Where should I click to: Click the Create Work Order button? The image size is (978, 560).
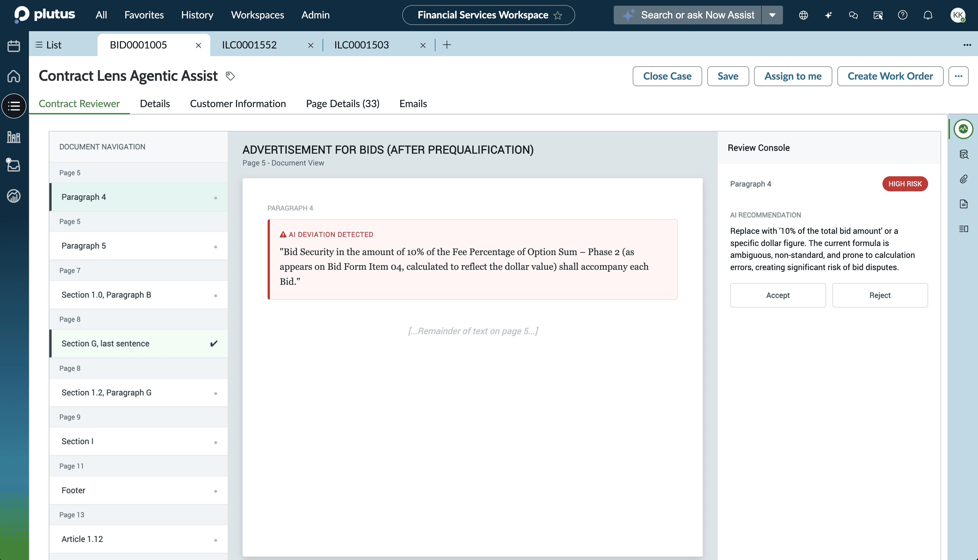pos(890,76)
